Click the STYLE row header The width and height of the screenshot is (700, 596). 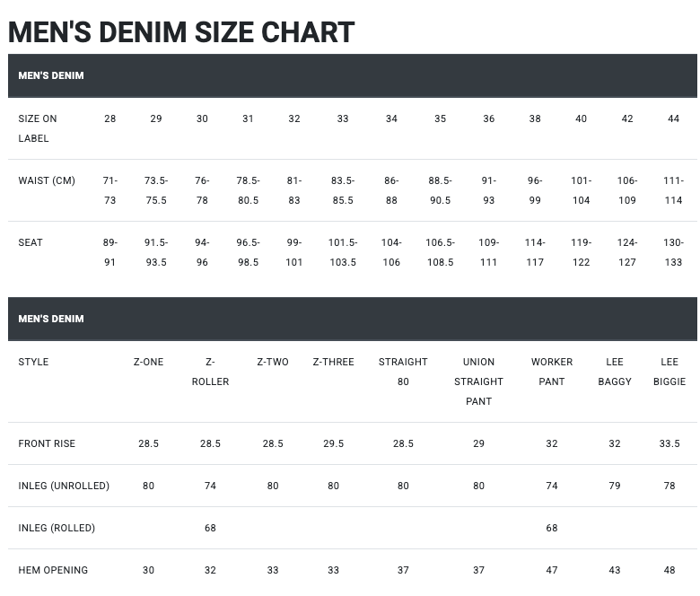[x=33, y=362]
